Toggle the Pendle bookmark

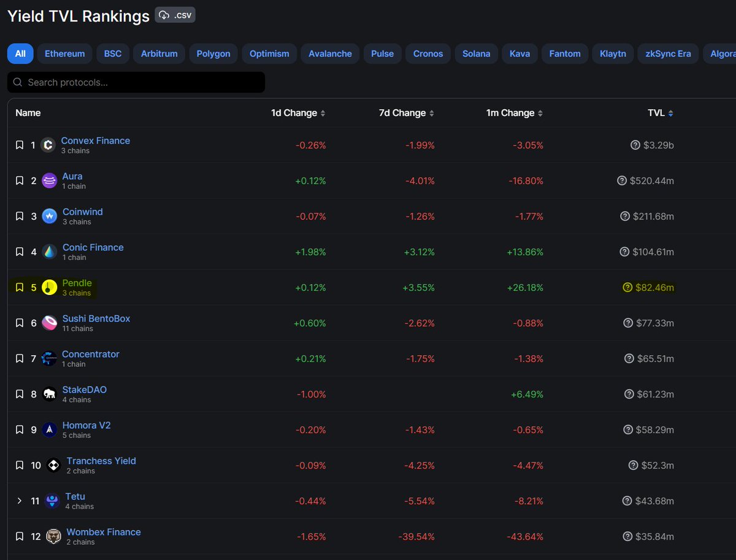pos(19,288)
